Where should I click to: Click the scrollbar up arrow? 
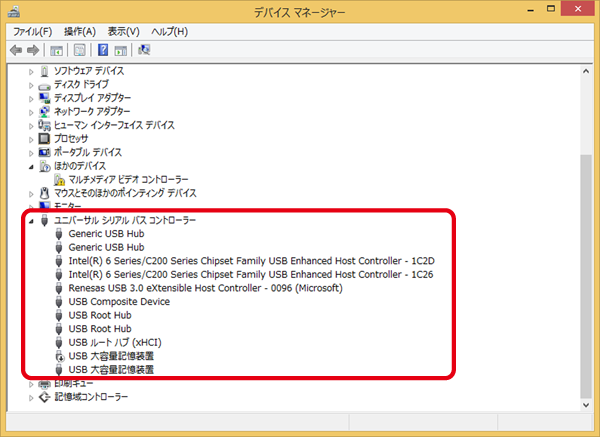(x=586, y=71)
